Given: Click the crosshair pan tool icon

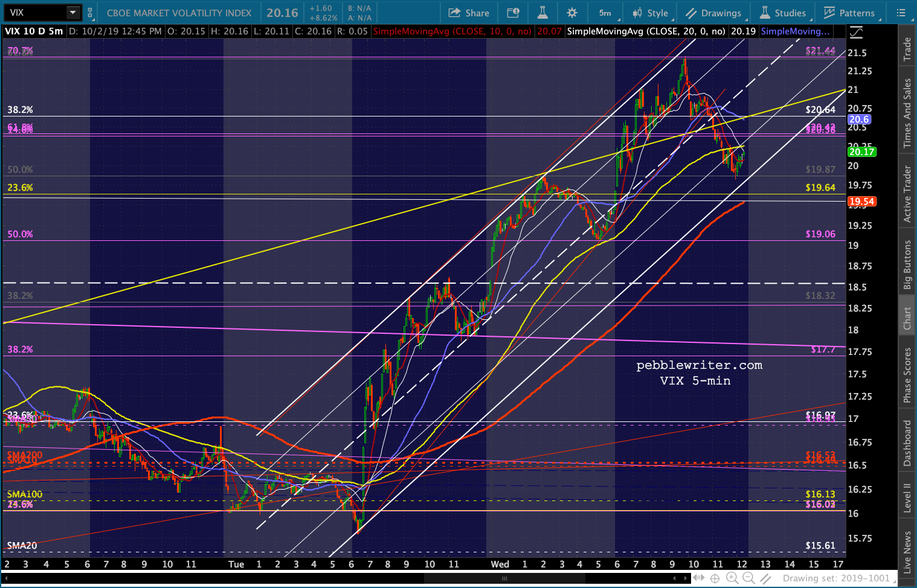Looking at the screenshot, I should tap(715, 578).
